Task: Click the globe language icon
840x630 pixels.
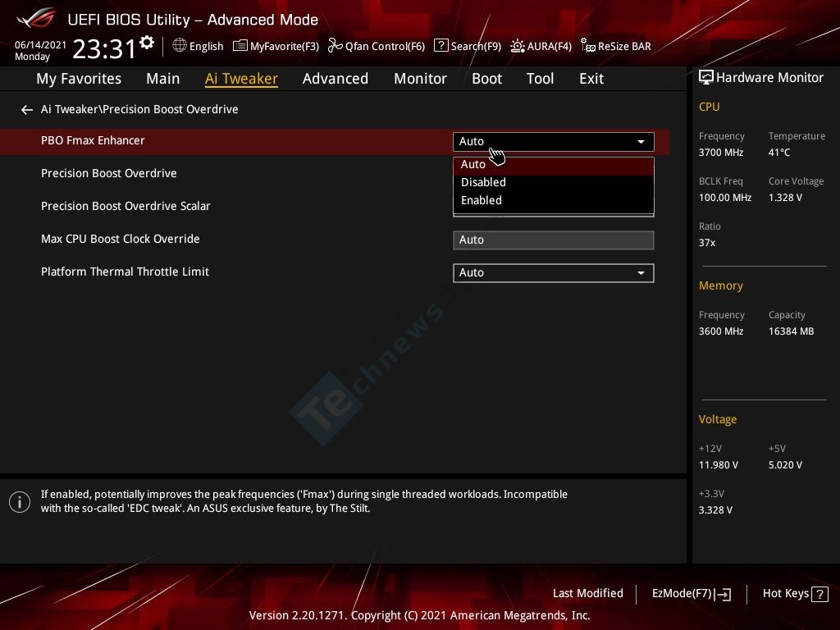Action: [180, 46]
